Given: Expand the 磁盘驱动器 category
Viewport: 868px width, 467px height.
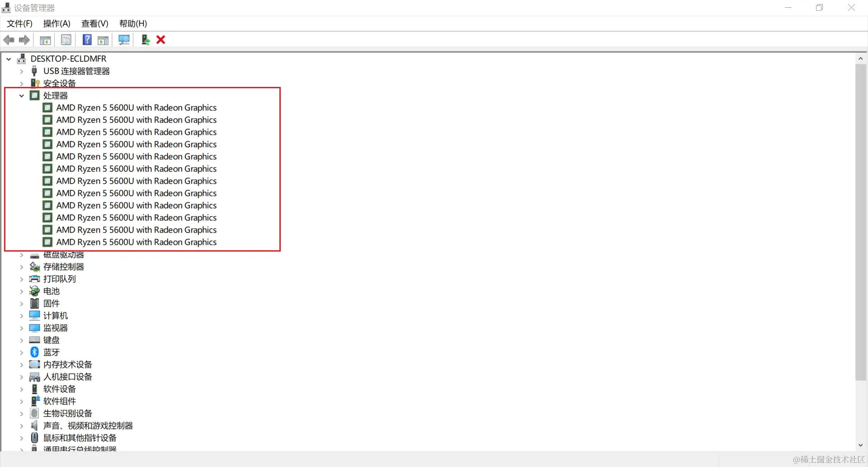Looking at the screenshot, I should coord(21,255).
